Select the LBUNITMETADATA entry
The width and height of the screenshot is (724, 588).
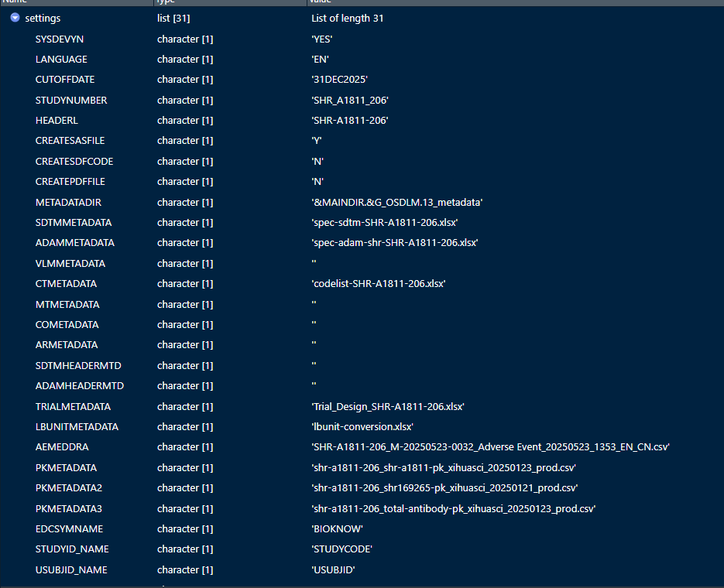coord(77,427)
